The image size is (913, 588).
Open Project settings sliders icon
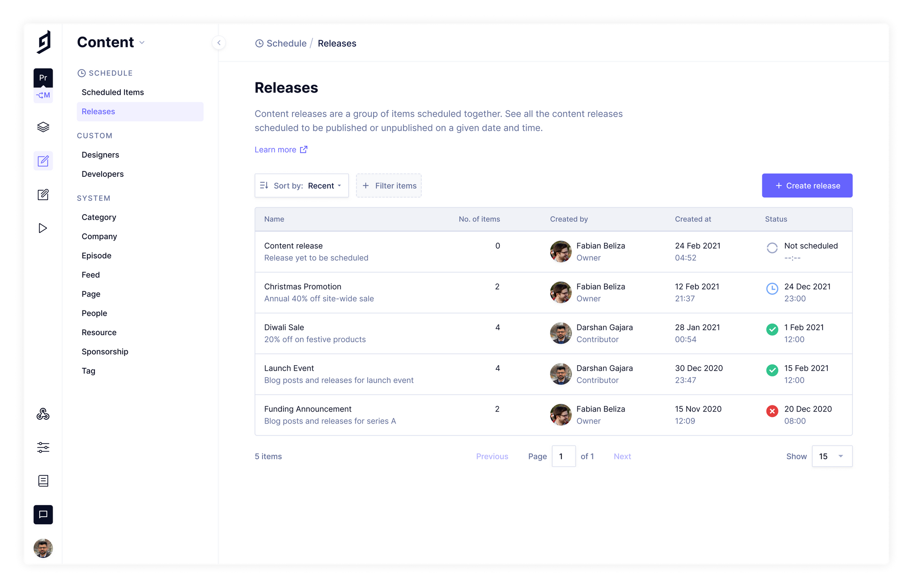pos(43,447)
